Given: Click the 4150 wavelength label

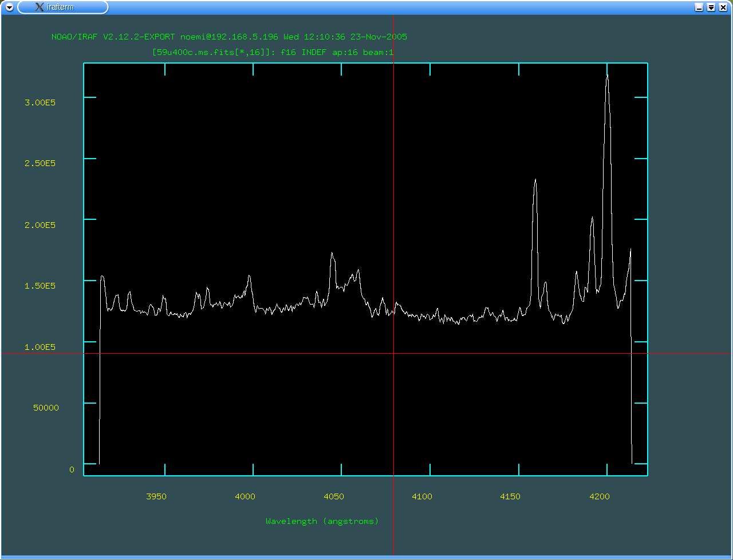Looking at the screenshot, I should [x=510, y=496].
